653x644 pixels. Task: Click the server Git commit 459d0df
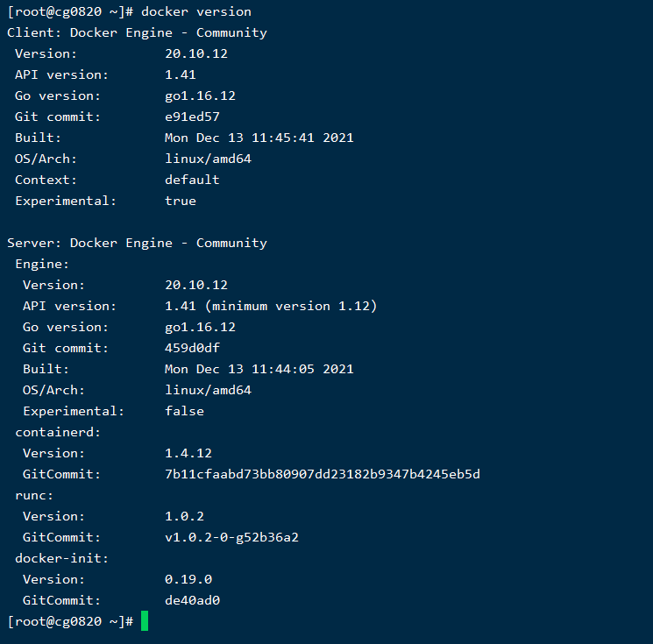192,348
